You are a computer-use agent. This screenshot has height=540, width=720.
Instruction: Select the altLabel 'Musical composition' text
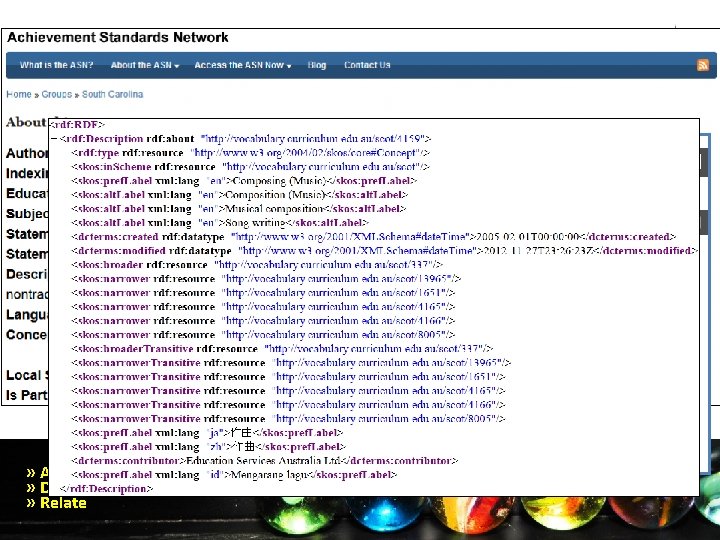pos(275,208)
